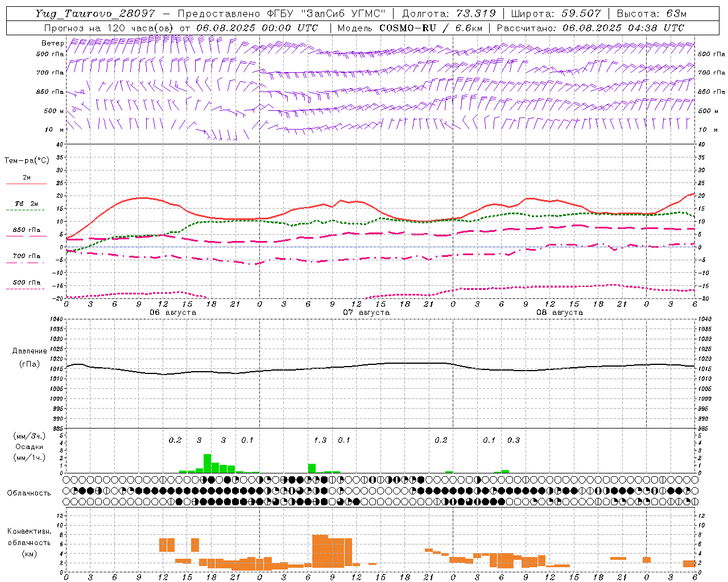Click the '700 гПа' temperature legend entry
This screenshot has height=582, width=728.
coord(26,256)
